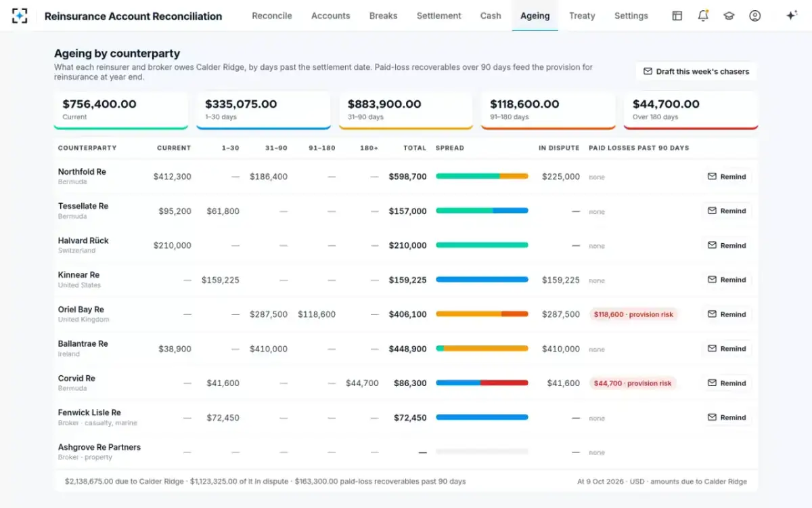812x508 pixels.
Task: Remind Northfold Re
Action: 727,177
